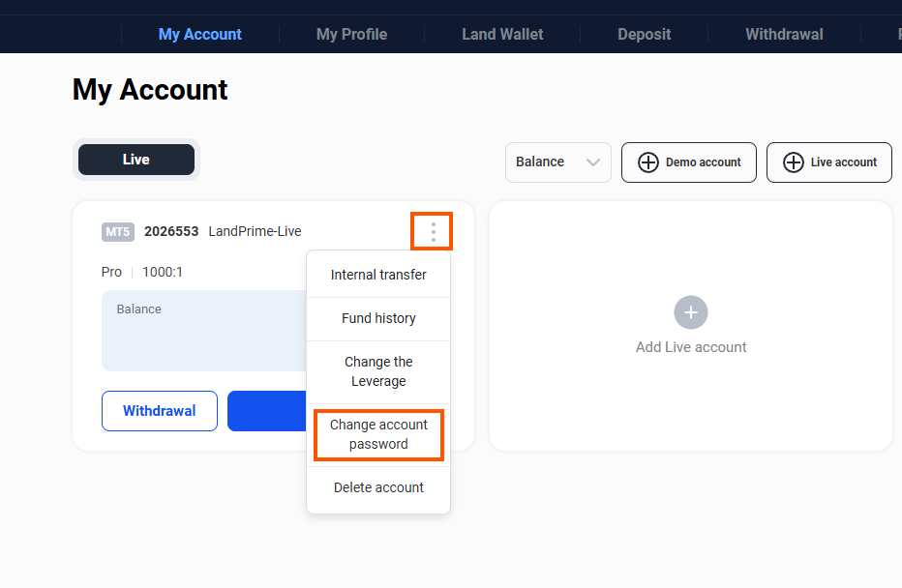Screen dimensions: 902x588
Task: Switch to the My Account tab
Action: pyautogui.click(x=200, y=34)
